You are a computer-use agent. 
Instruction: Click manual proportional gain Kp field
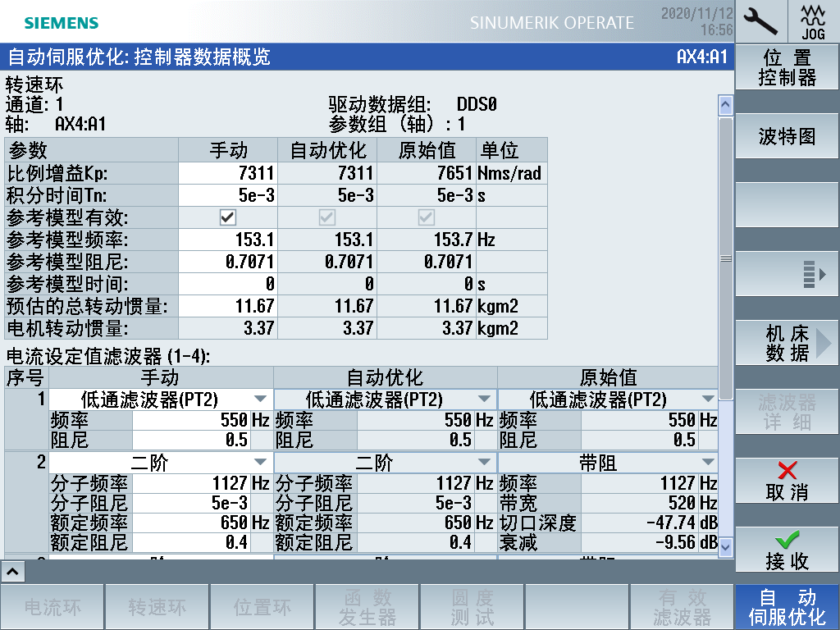coord(228,173)
